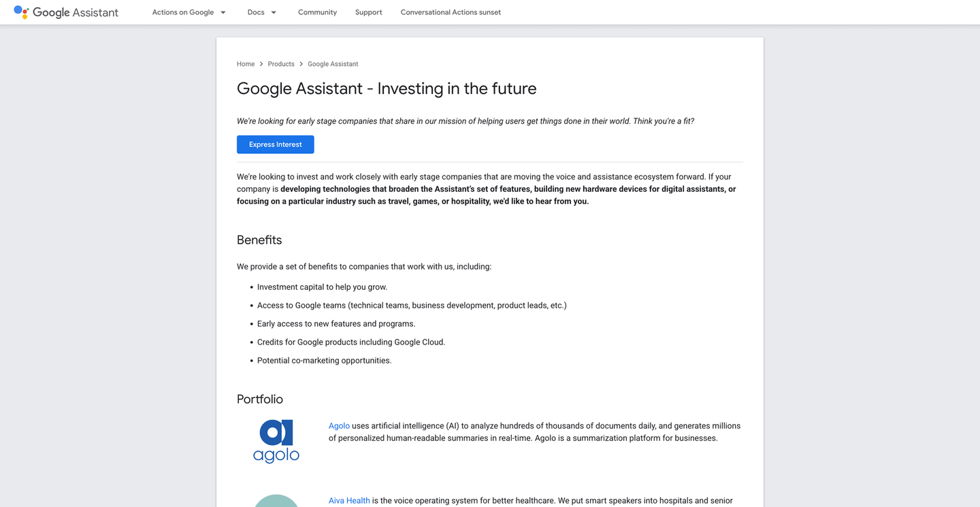
Task: Click the down arrow beside Actions on Google
Action: click(223, 12)
